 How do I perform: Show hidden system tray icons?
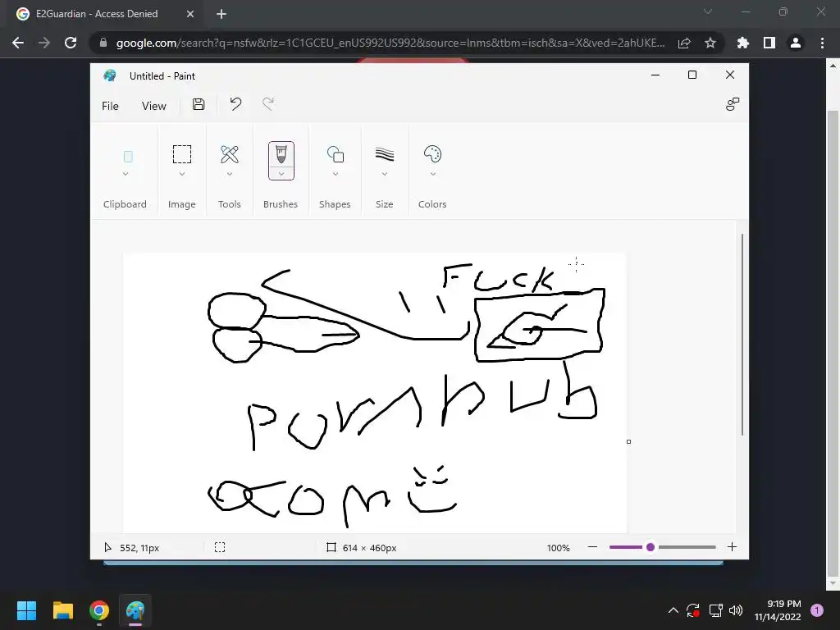[673, 610]
